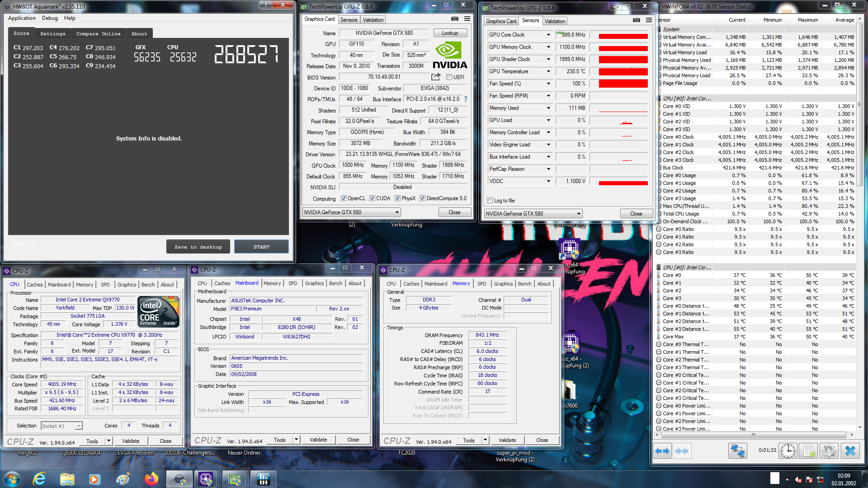This screenshot has height=488, width=868.
Task: Open Windows Explorer folder taskbar icon
Action: tap(67, 479)
